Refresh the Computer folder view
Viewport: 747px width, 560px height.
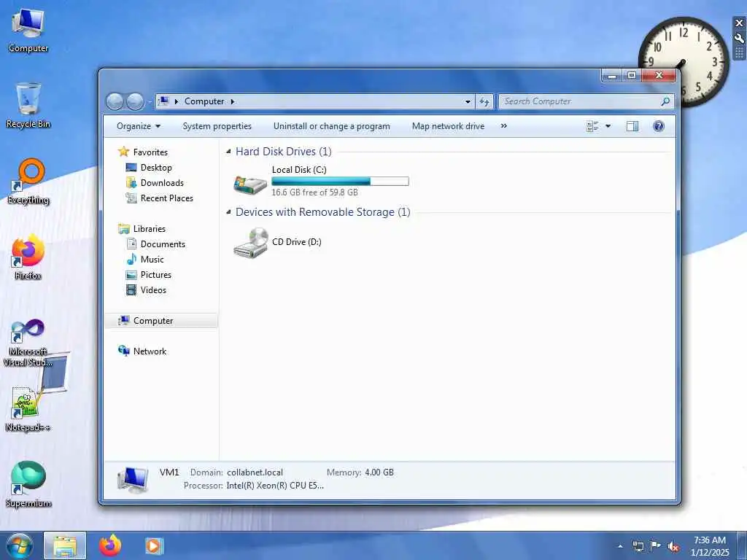(x=484, y=101)
